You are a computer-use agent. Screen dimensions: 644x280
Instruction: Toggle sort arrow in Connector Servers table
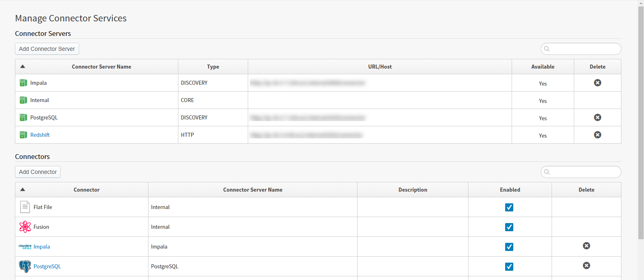tap(23, 67)
